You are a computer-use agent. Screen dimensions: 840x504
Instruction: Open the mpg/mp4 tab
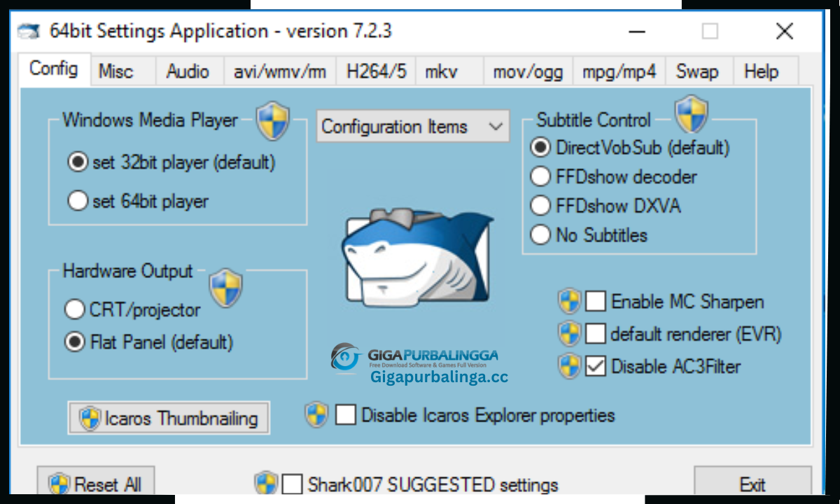coord(619,71)
